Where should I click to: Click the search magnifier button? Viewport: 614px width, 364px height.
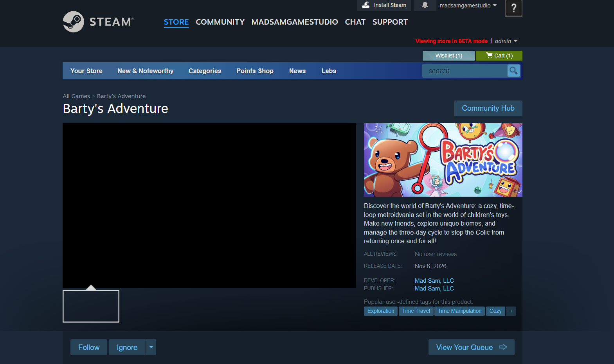pyautogui.click(x=513, y=71)
